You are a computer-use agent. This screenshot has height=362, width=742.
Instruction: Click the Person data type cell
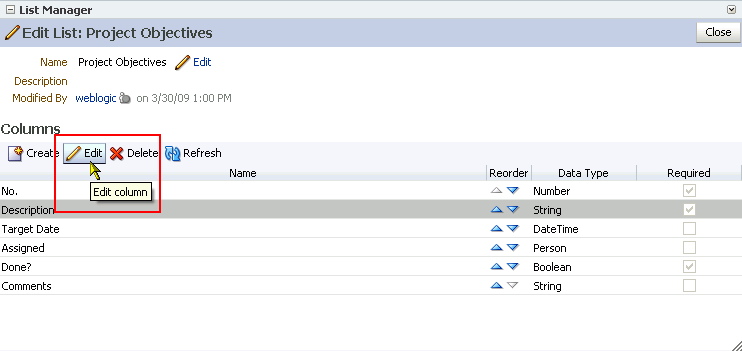pos(549,248)
